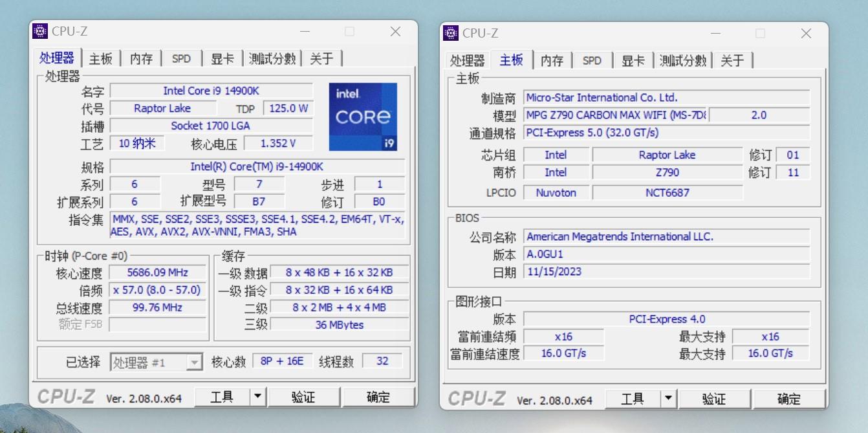868x433 pixels.
Task: Open 测试分数 tab in right window
Action: (x=683, y=61)
